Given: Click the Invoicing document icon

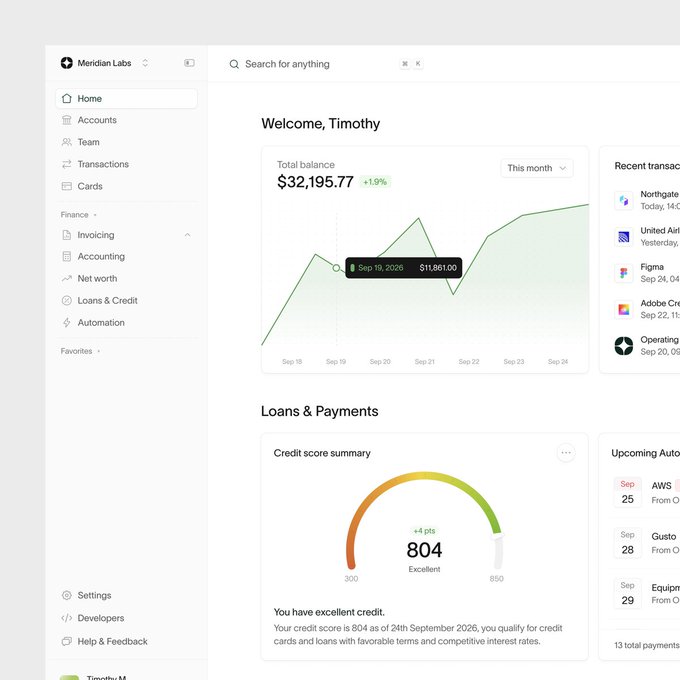Looking at the screenshot, I should click(66, 235).
